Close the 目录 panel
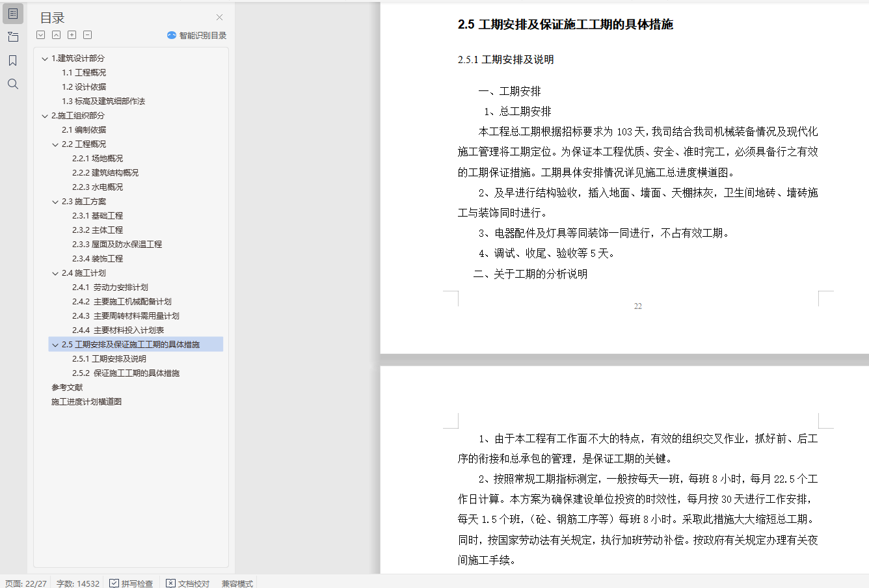Screen dimensions: 869x588 click(220, 18)
